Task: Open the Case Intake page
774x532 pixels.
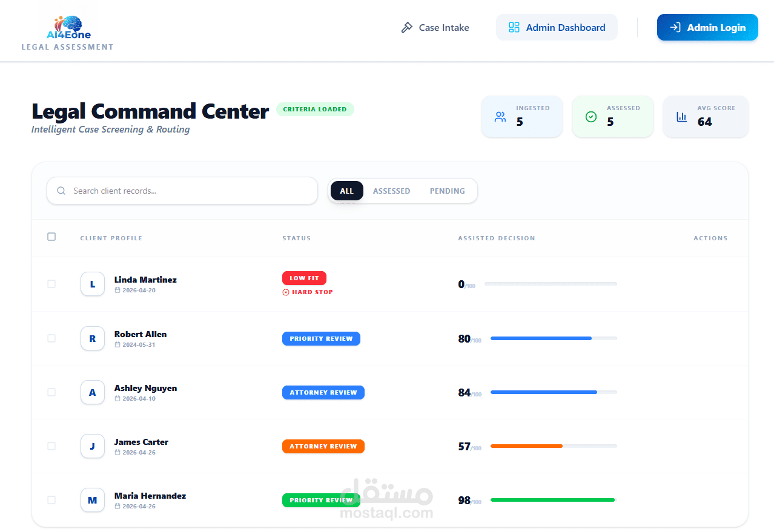Action: [435, 27]
